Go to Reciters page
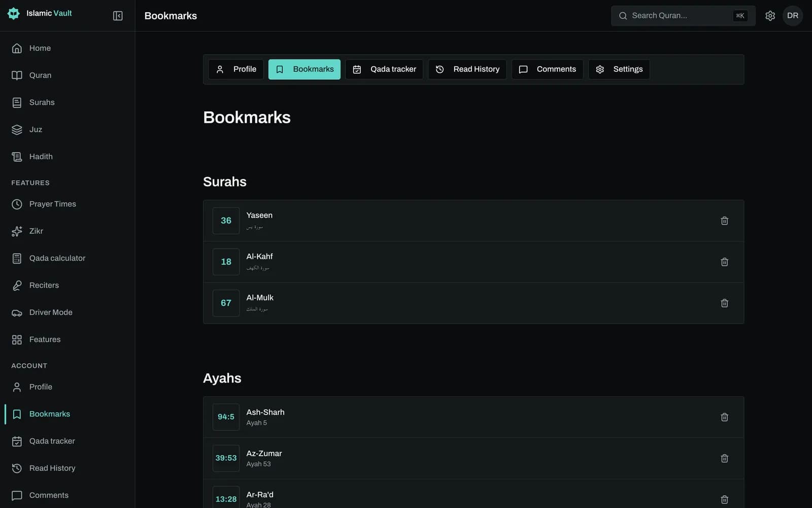 [67, 285]
